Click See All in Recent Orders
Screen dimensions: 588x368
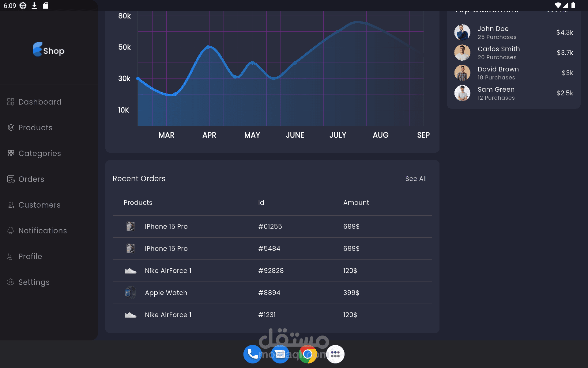coord(416,179)
